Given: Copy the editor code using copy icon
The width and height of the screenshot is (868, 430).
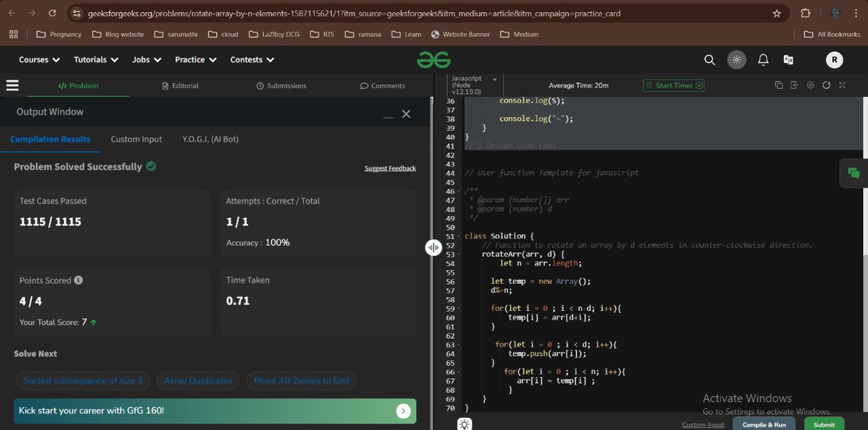Looking at the screenshot, I should (x=778, y=85).
